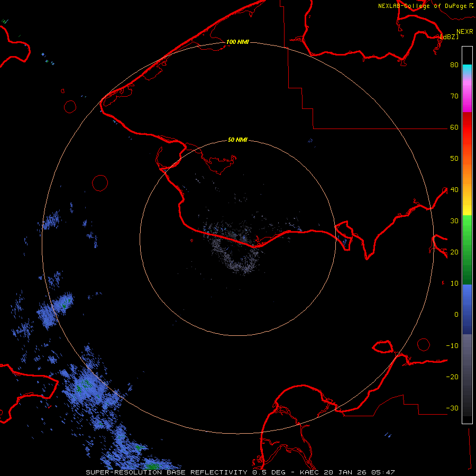Click the [dBZ] unit label
476x476 pixels.
click(x=449, y=36)
